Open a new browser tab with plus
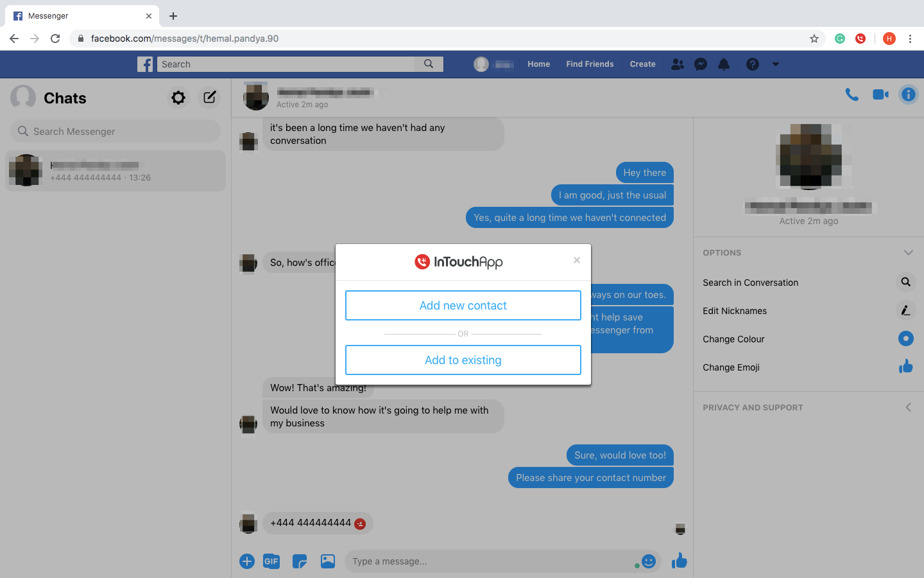 point(173,16)
